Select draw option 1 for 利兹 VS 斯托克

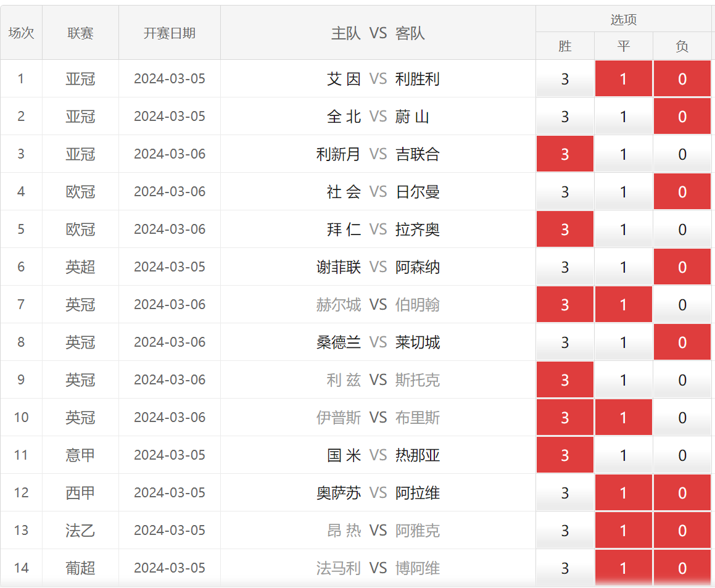click(623, 379)
